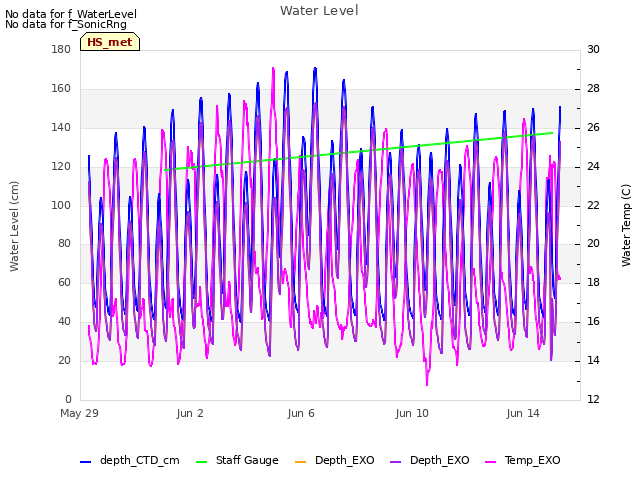Click the 0 left axis tick label
Screen dimensions: 640x480
(x=68, y=399)
